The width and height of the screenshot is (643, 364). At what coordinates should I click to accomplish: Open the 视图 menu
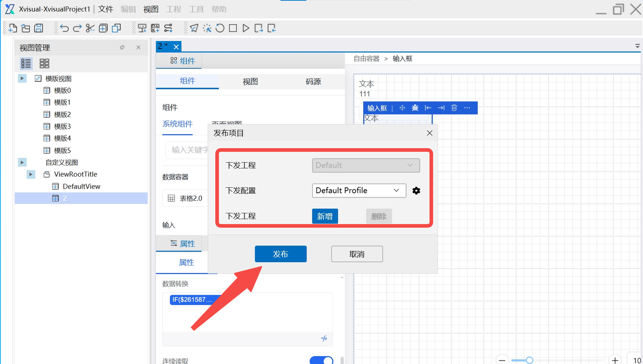(x=151, y=9)
